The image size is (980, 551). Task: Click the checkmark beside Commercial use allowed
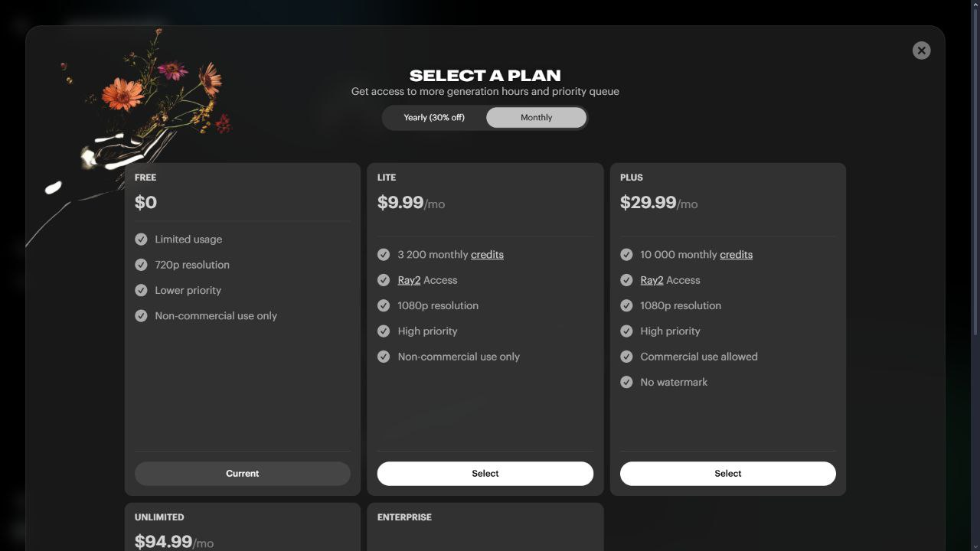click(x=626, y=357)
